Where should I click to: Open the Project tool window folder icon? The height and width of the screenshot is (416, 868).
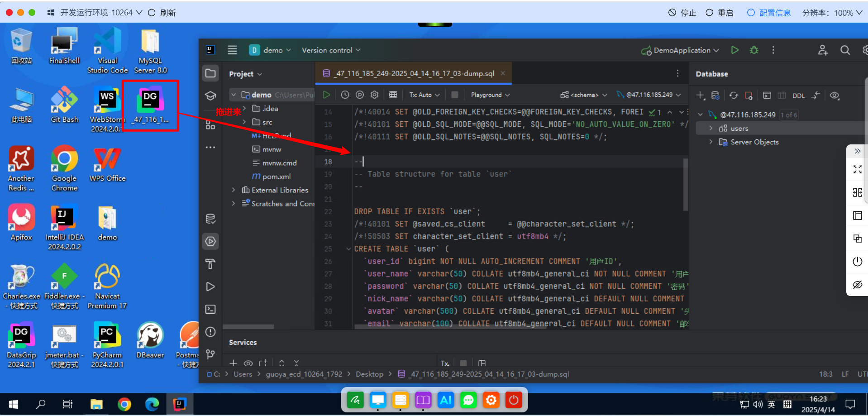point(210,73)
